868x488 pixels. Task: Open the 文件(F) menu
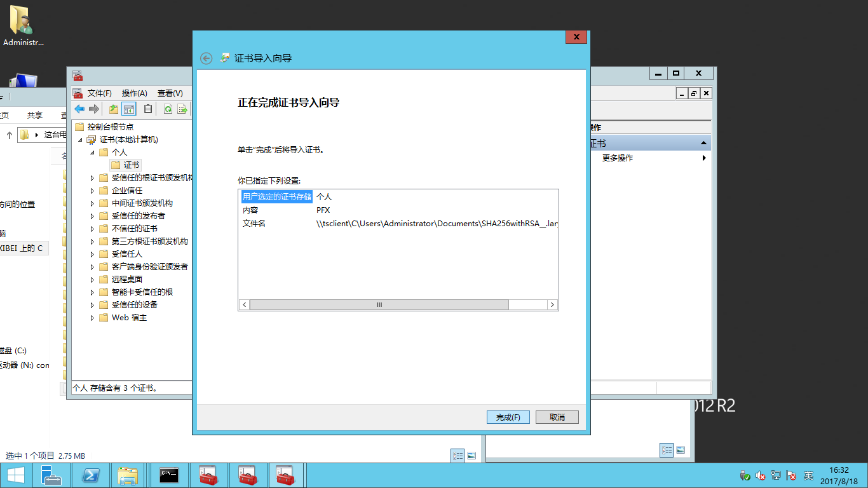pos(99,93)
